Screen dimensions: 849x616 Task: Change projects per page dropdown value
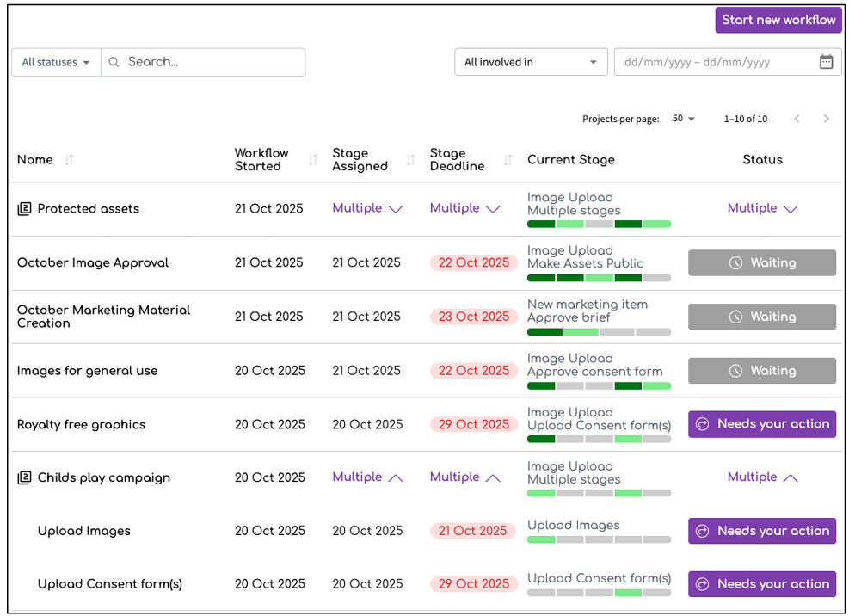[x=684, y=119]
